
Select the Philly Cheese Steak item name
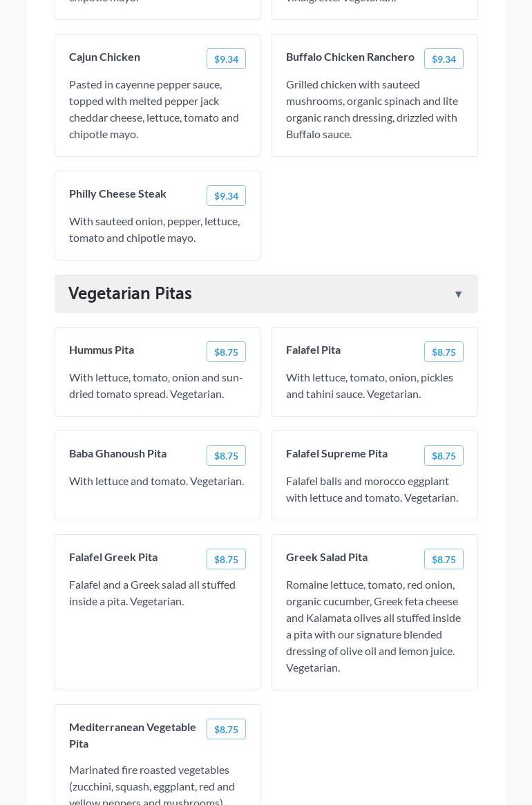pos(117,193)
